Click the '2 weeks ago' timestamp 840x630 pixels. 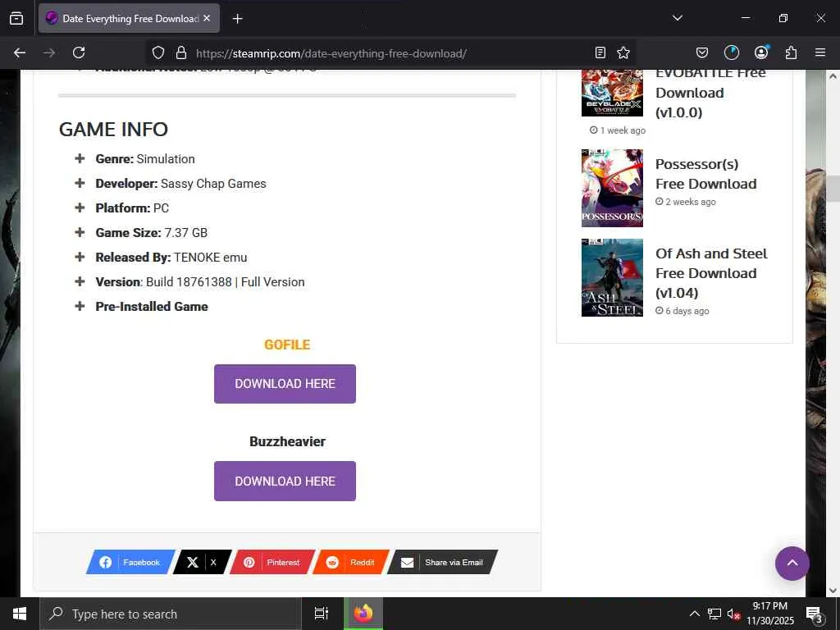[x=685, y=202]
